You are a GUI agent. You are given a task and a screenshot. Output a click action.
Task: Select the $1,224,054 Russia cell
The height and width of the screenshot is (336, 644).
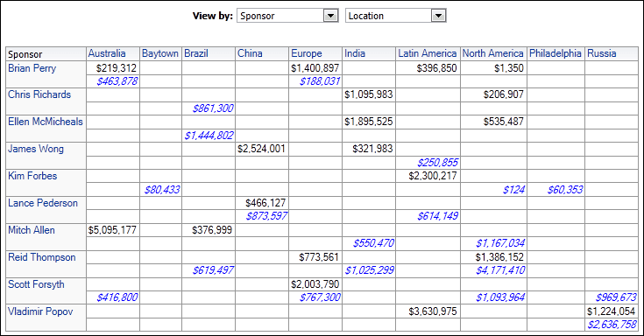pos(612,311)
